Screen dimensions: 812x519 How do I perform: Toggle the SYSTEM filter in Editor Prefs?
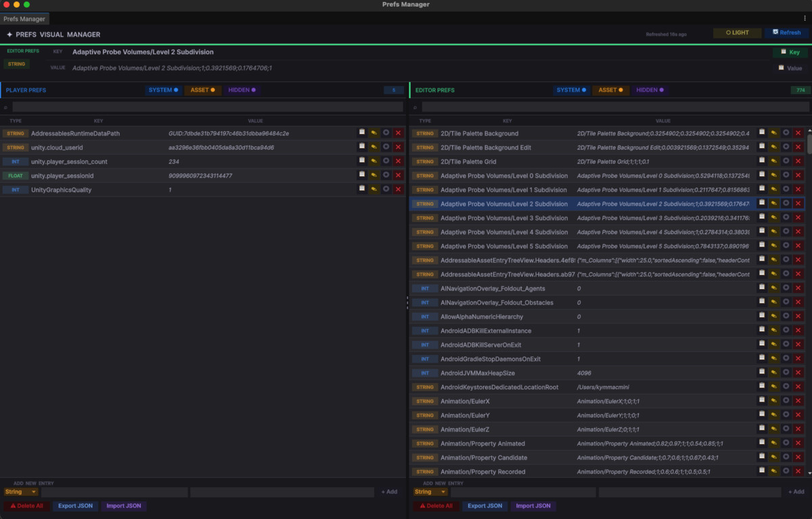click(570, 90)
